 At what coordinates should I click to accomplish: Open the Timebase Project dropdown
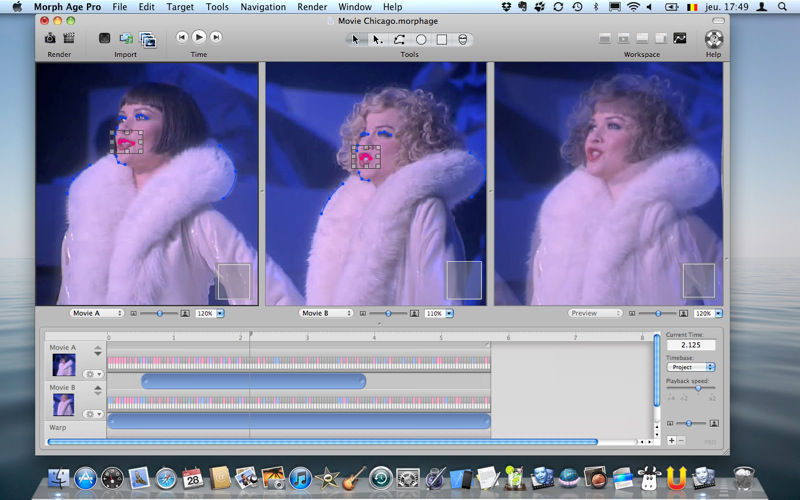[691, 367]
